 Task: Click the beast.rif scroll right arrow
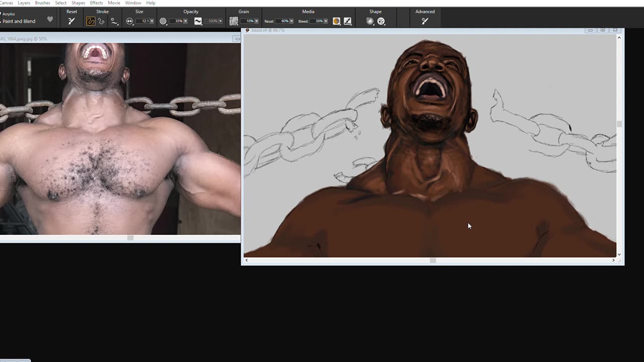point(613,260)
